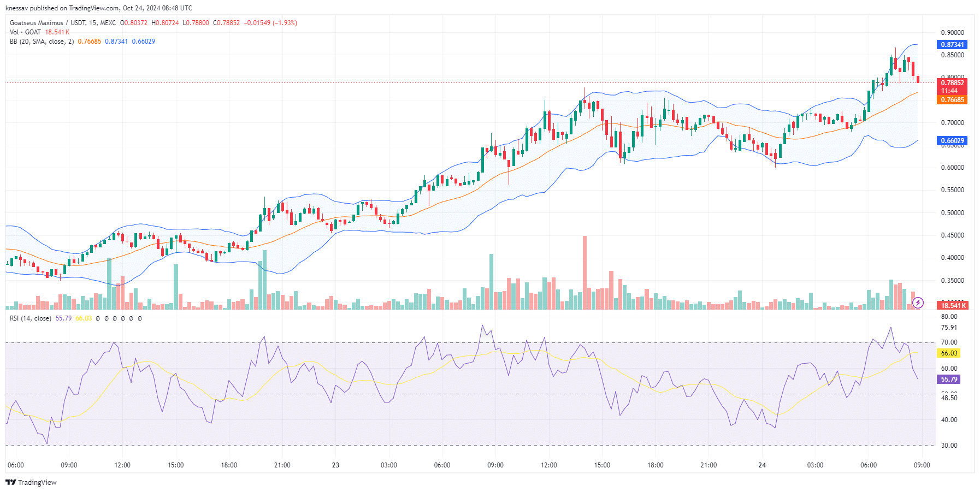
Task: Click the publisher header text by knessav
Action: point(98,8)
